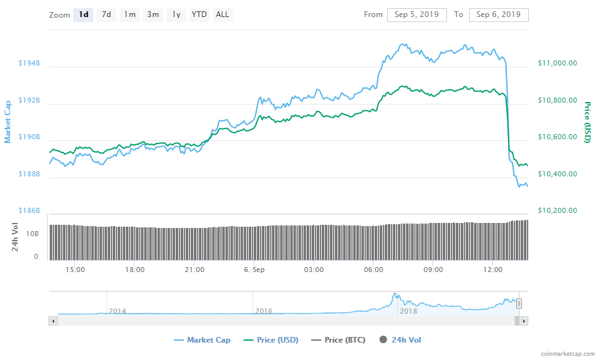Select the YTD zoom option
The height and width of the screenshot is (364, 600).
click(x=199, y=14)
